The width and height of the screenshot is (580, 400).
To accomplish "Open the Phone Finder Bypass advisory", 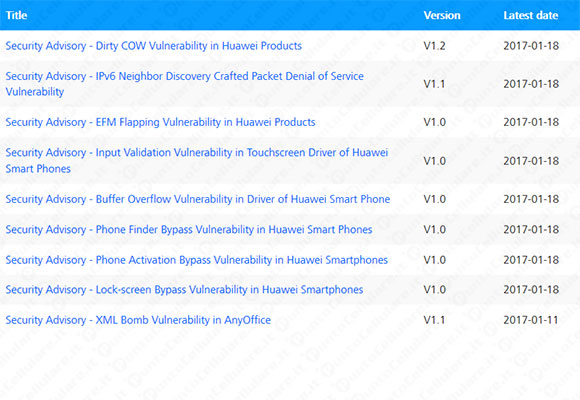I will pyautogui.click(x=189, y=229).
